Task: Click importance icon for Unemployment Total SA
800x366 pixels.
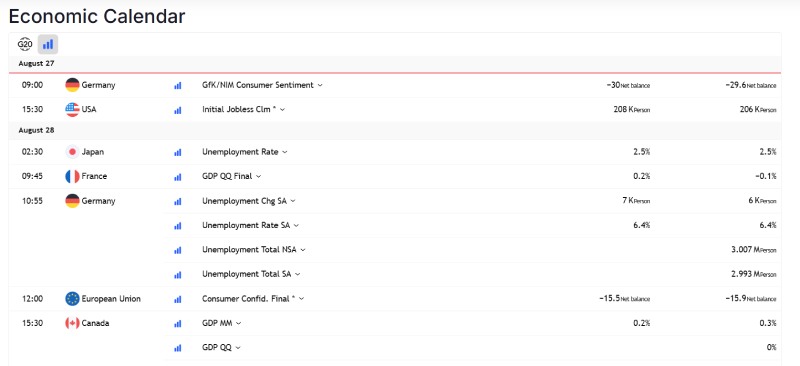Action: click(178, 275)
